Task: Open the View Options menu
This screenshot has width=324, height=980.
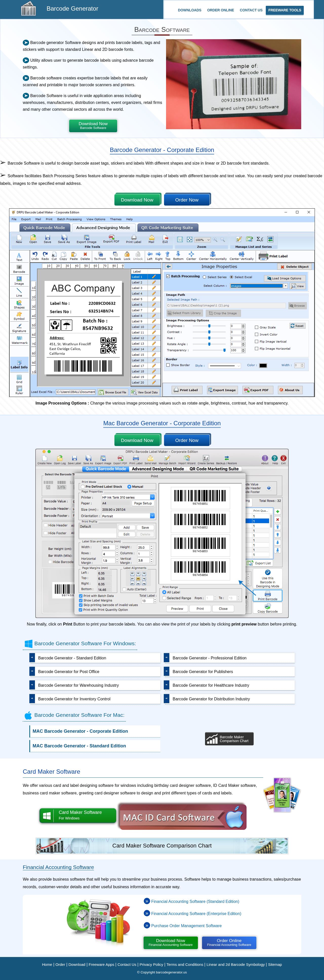Action: (x=96, y=219)
